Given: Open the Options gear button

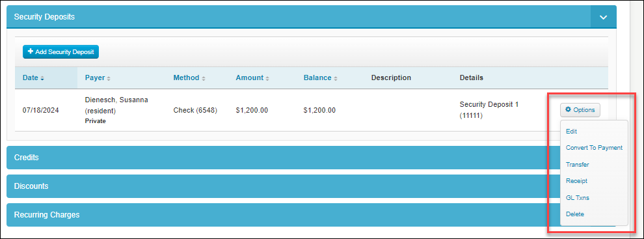Looking at the screenshot, I should coord(580,110).
